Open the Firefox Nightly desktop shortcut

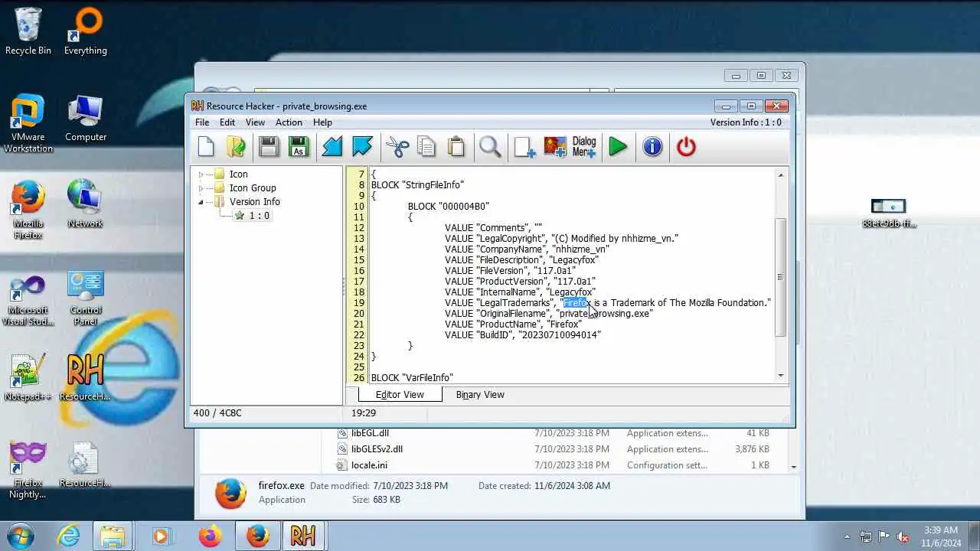[x=28, y=469]
